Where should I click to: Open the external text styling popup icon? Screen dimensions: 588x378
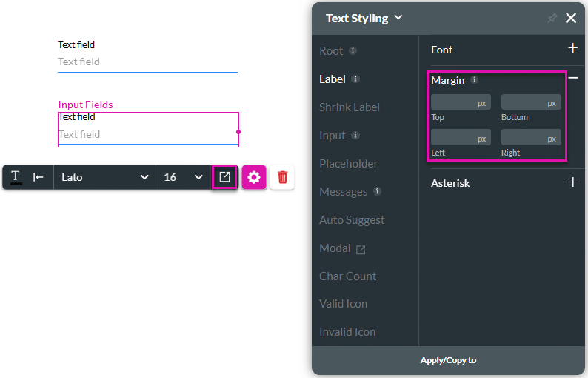[x=224, y=177]
